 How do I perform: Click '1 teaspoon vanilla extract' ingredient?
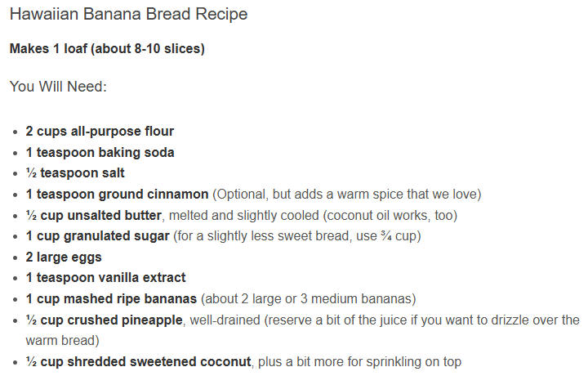click(105, 278)
